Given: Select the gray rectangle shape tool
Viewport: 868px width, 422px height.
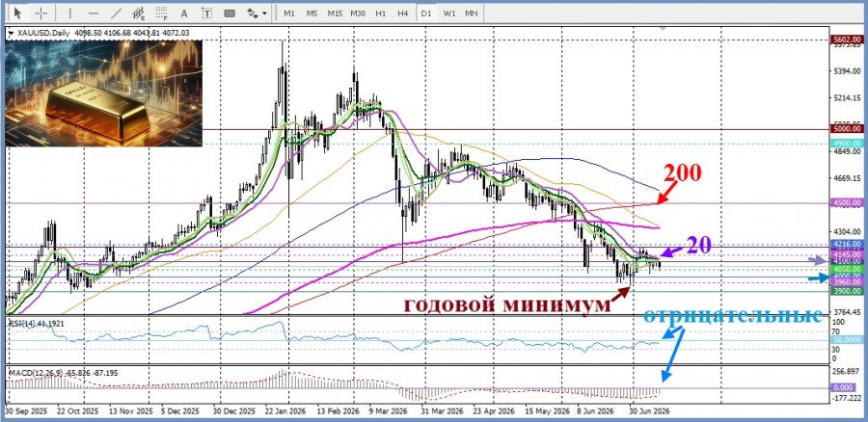Looking at the screenshot, I should 230,13.
